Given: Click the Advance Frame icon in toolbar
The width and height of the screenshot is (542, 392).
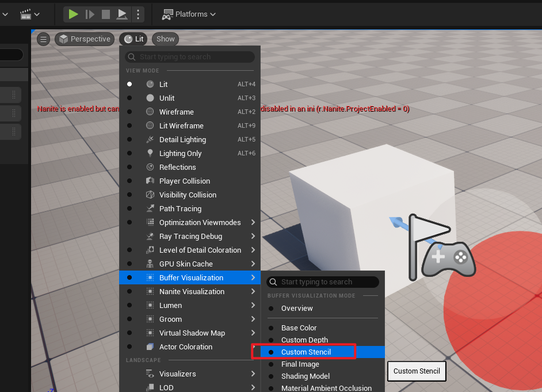Looking at the screenshot, I should click(90, 14).
